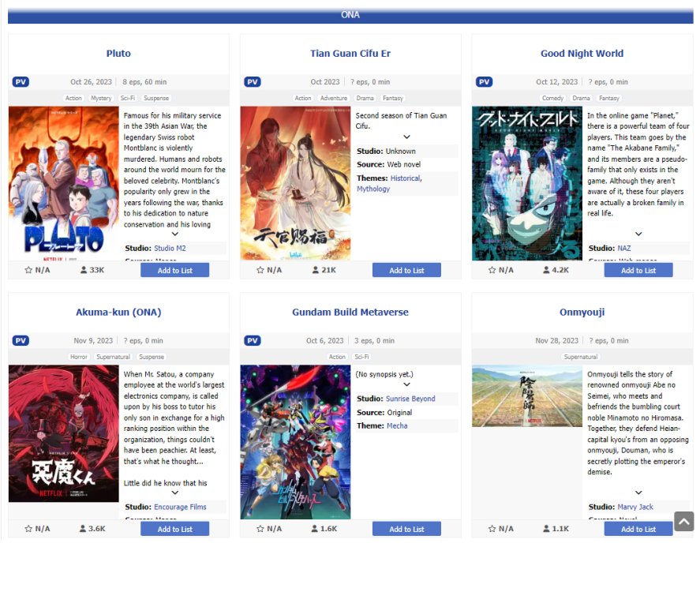The height and width of the screenshot is (592, 700).
Task: Click the star score icon for Onmyouji
Action: tap(492, 529)
